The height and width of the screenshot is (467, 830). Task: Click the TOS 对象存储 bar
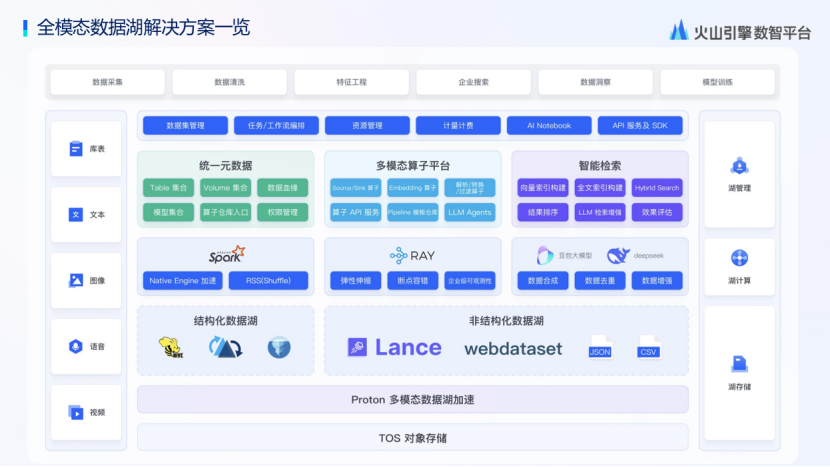413,438
